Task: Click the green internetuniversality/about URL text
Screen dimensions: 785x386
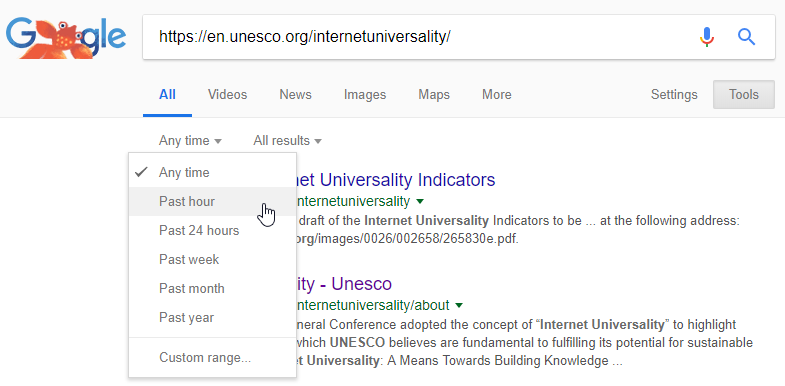Action: coord(373,305)
